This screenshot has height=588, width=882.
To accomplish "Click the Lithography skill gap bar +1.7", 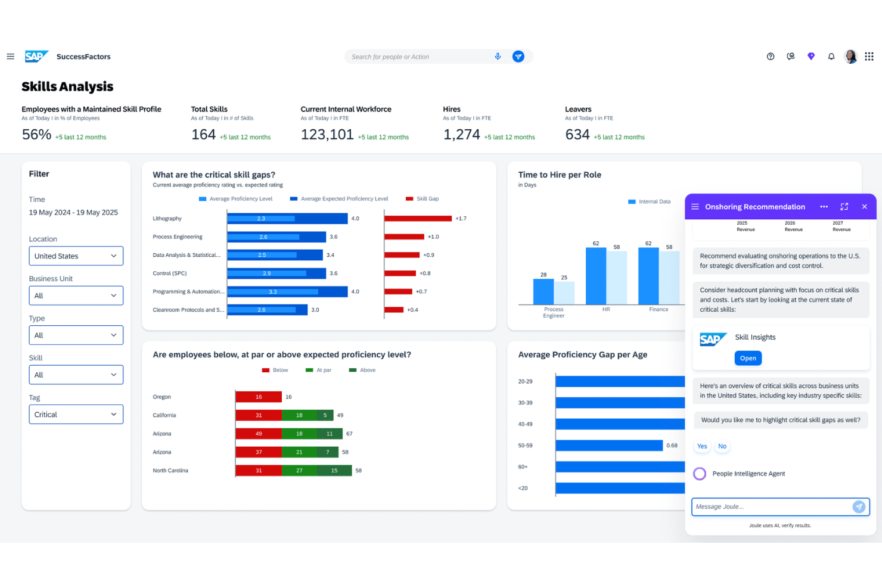I will pos(418,219).
